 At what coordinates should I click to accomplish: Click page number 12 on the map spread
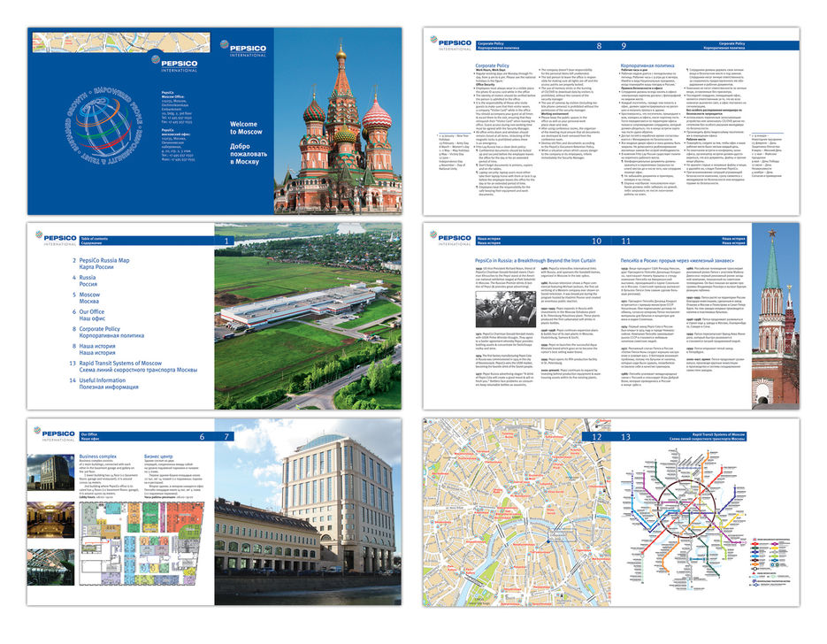596,437
